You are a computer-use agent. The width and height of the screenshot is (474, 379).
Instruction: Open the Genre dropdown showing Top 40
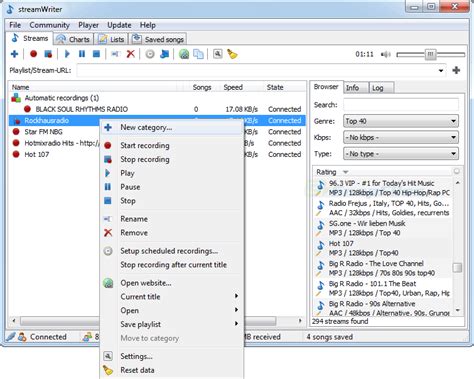401,121
